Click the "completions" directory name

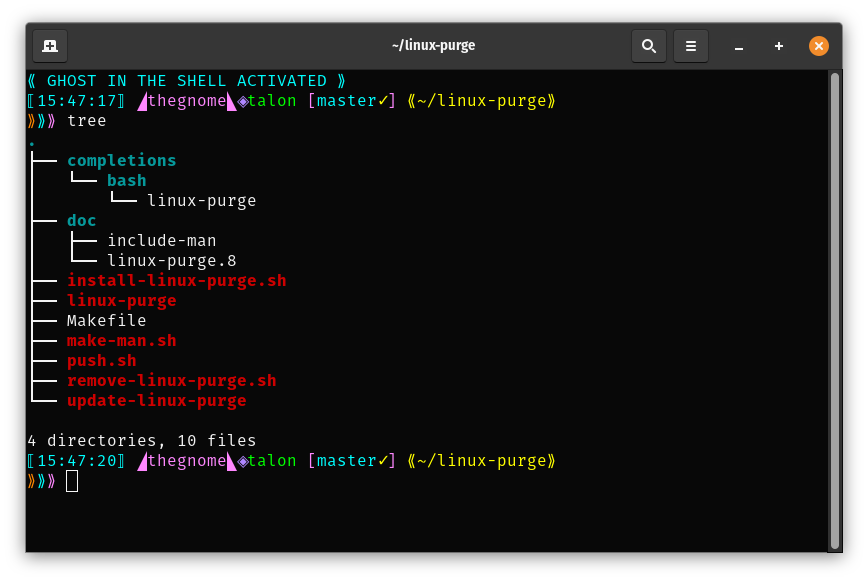click(x=122, y=160)
